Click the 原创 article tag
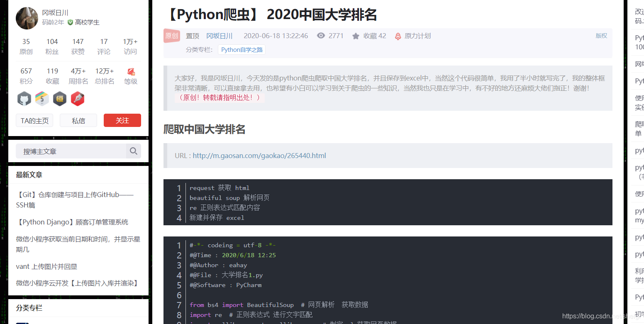Viewport: 644px width, 324px height. pyautogui.click(x=171, y=36)
